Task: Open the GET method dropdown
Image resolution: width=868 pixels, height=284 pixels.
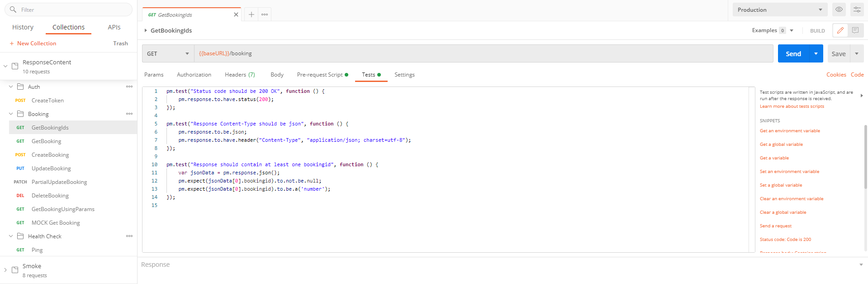Action: 168,53
